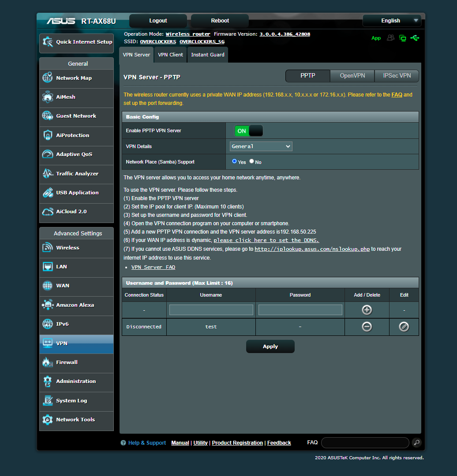
Task: Open the VPN Details dropdown showing General
Action: point(261,146)
